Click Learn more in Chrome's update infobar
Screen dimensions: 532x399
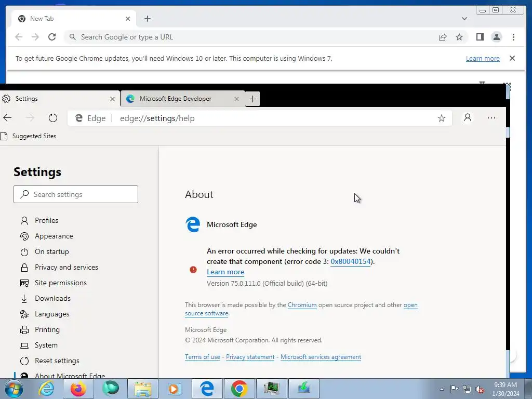pos(483,58)
